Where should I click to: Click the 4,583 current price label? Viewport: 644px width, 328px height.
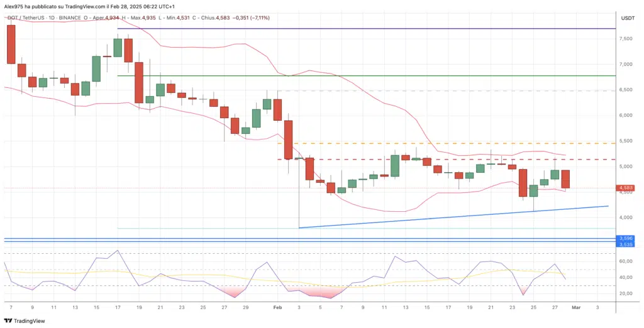626,187
